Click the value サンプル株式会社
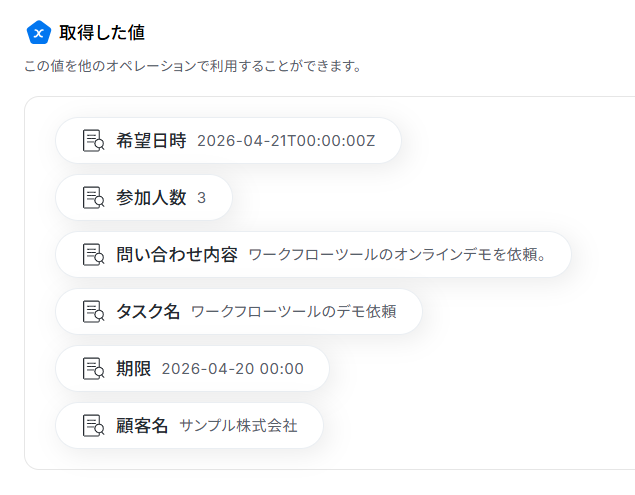Image resolution: width=635 pixels, height=495 pixels. (238, 426)
